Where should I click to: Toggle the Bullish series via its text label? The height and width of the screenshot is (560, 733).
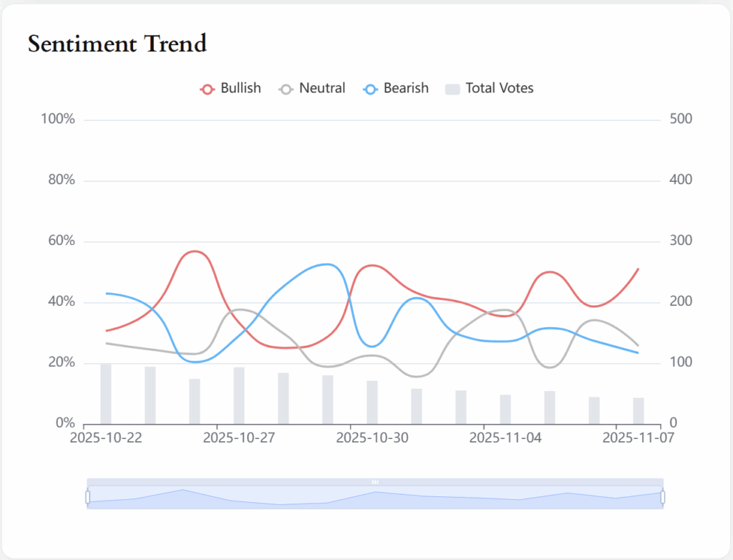point(241,88)
